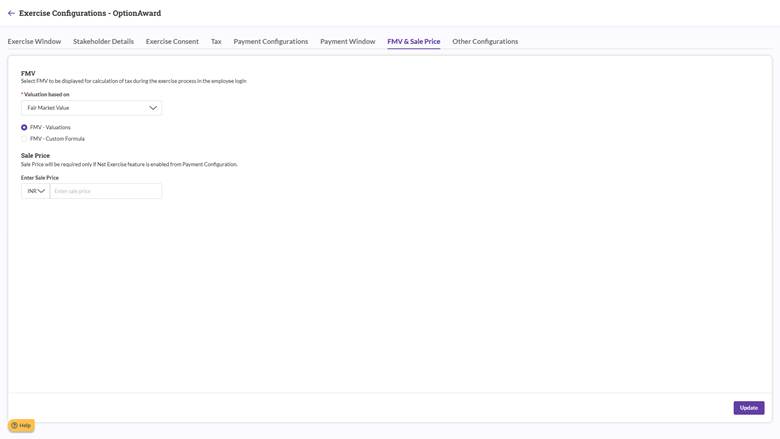
Task: Open the Exercise Consent tab
Action: (x=172, y=41)
